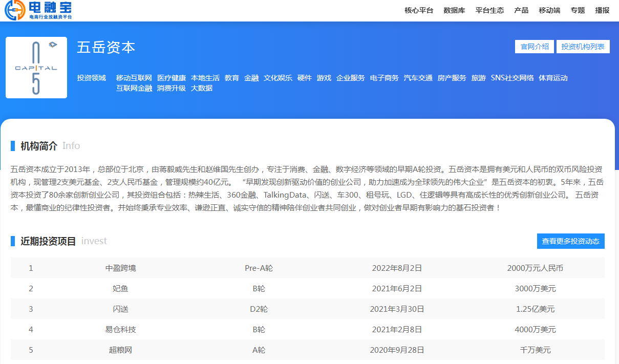Image resolution: width=619 pixels, height=364 pixels.
Task: Click the date 2021年6月2日
Action: (x=397, y=288)
